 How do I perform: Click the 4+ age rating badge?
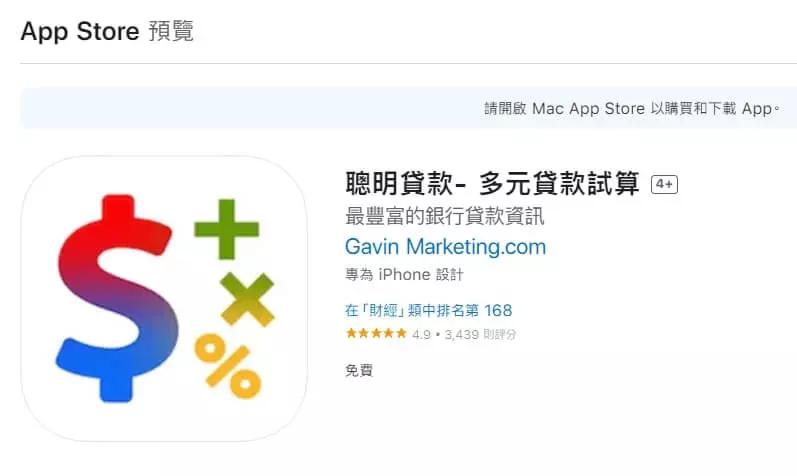(664, 184)
